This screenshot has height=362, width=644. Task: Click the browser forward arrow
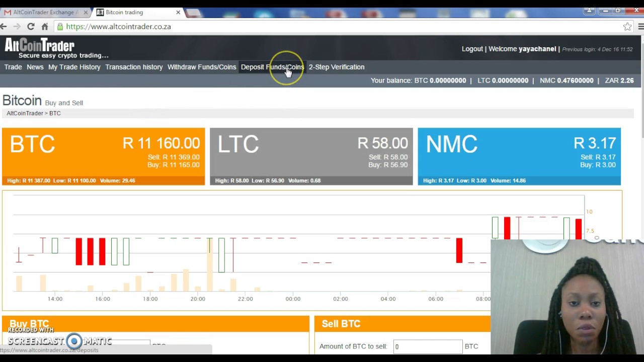(x=17, y=27)
